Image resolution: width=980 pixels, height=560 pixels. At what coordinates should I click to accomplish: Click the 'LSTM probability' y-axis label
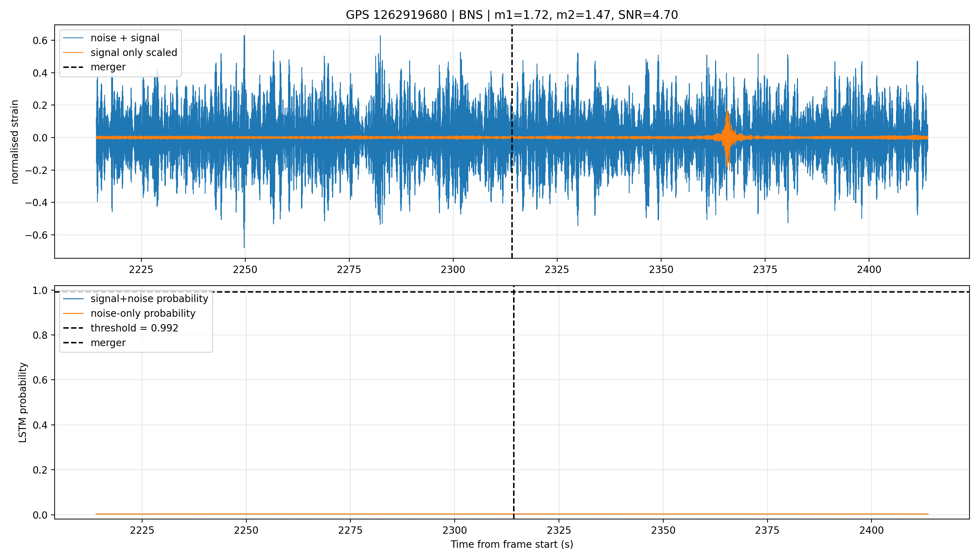(23, 403)
